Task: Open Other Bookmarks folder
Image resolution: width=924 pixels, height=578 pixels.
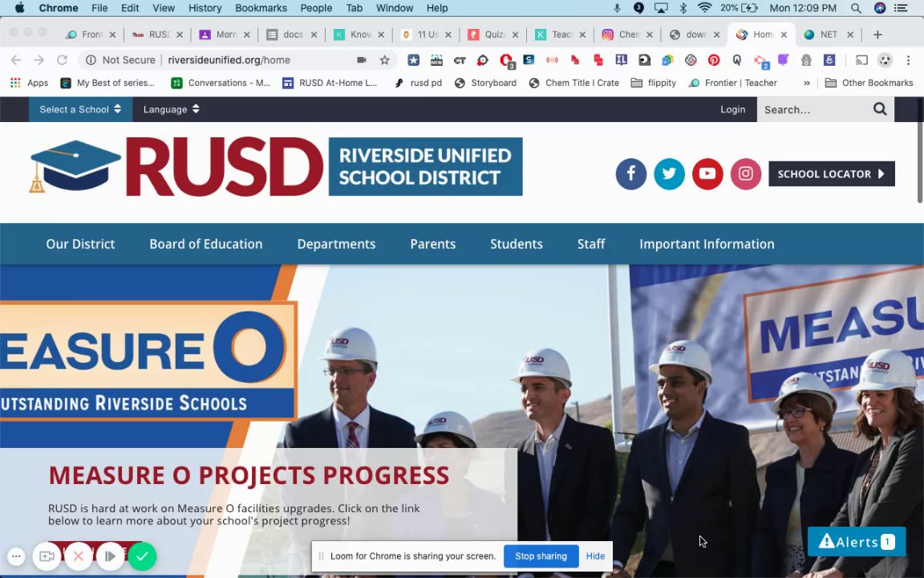Action: (x=869, y=83)
